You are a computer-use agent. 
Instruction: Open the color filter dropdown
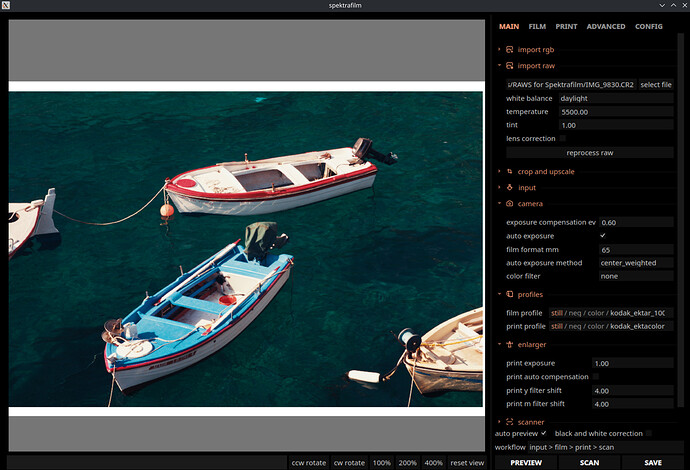[x=636, y=276]
